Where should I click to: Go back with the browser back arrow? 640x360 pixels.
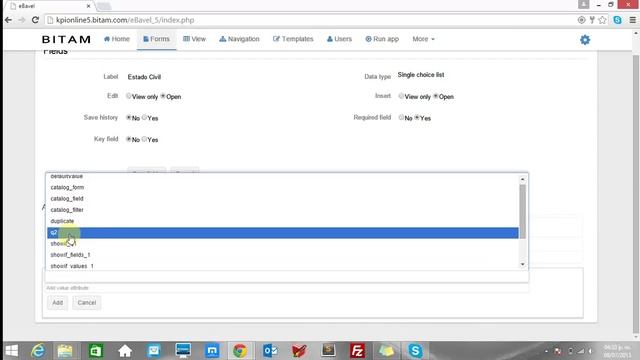click(x=8, y=20)
